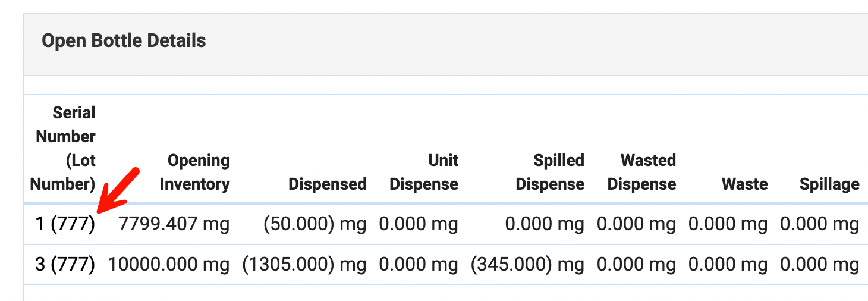Select the 7799.407 mg opening inventory value
Viewport: 868px width, 301px height.
pos(174,224)
